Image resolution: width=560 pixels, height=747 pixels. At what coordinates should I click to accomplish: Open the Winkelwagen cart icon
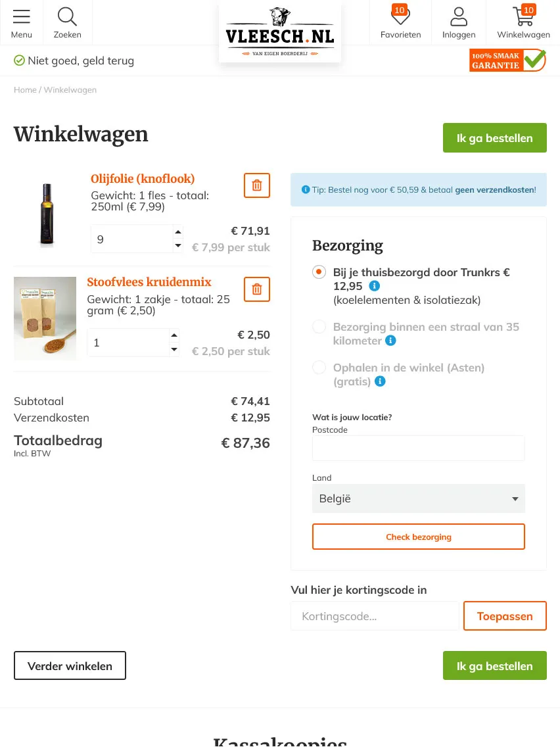[x=519, y=17]
